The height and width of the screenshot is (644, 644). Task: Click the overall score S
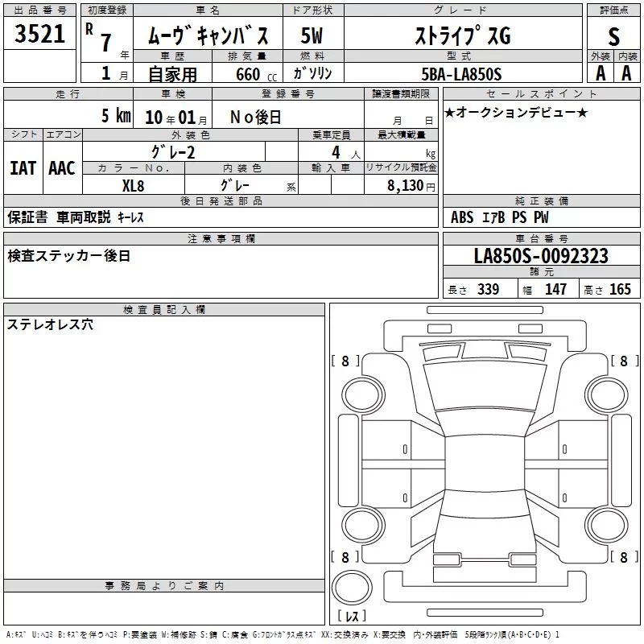tap(613, 36)
